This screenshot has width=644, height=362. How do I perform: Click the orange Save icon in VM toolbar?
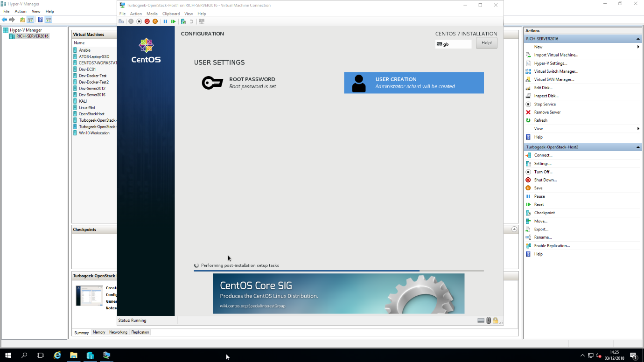(x=155, y=21)
